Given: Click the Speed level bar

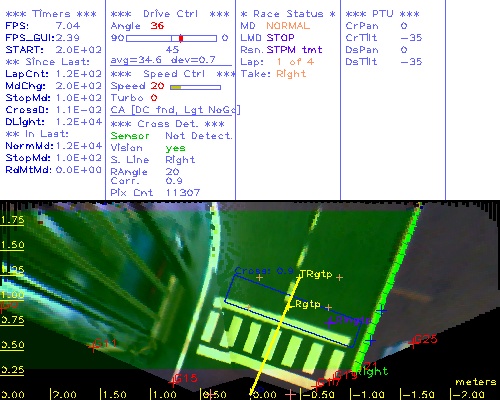Looking at the screenshot, I should tap(195, 87).
